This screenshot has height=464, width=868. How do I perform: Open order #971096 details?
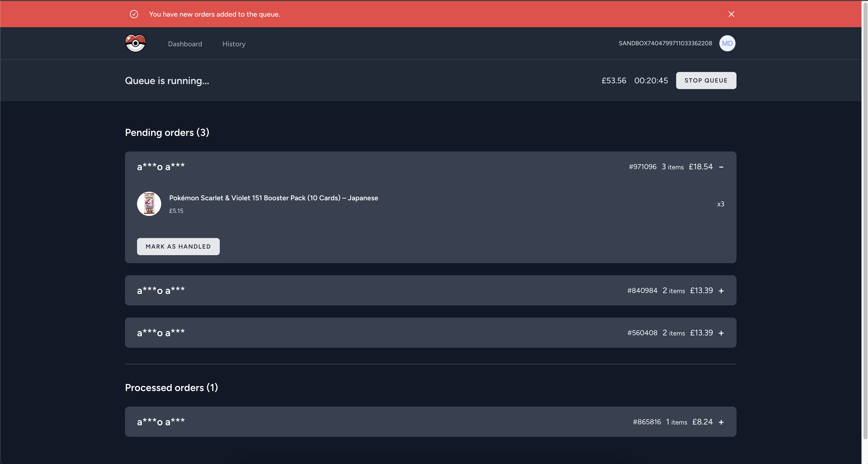coord(642,166)
